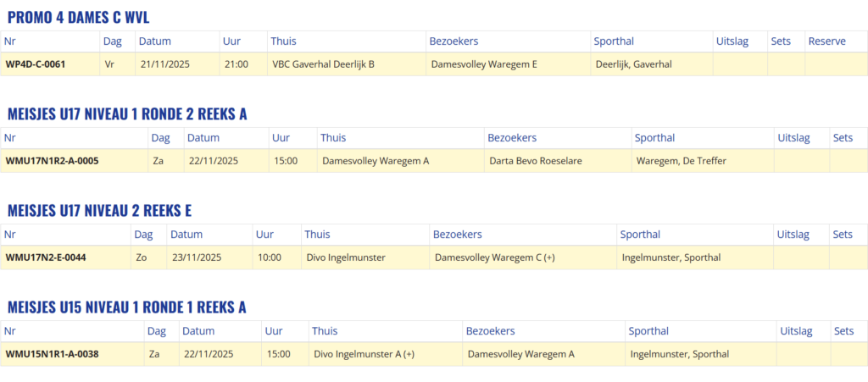Select match WMU17N1R2-A-0005
The image size is (868, 382).
click(x=53, y=161)
